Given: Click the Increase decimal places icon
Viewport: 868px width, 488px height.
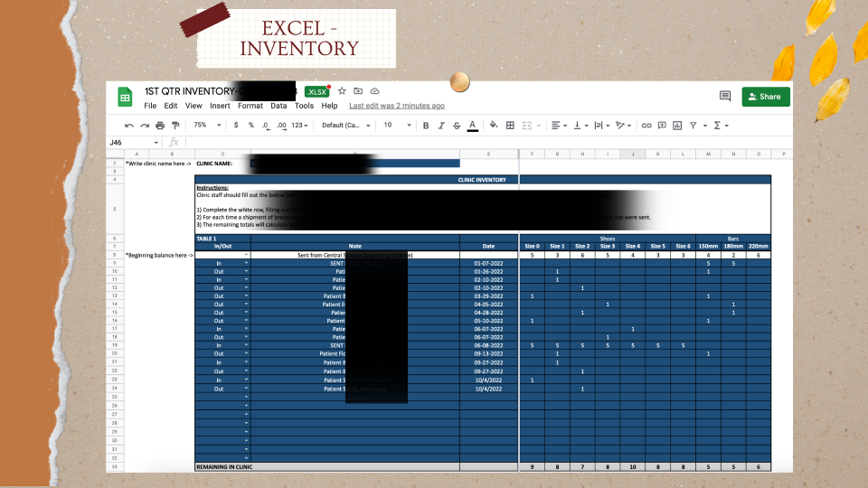Looking at the screenshot, I should point(281,126).
